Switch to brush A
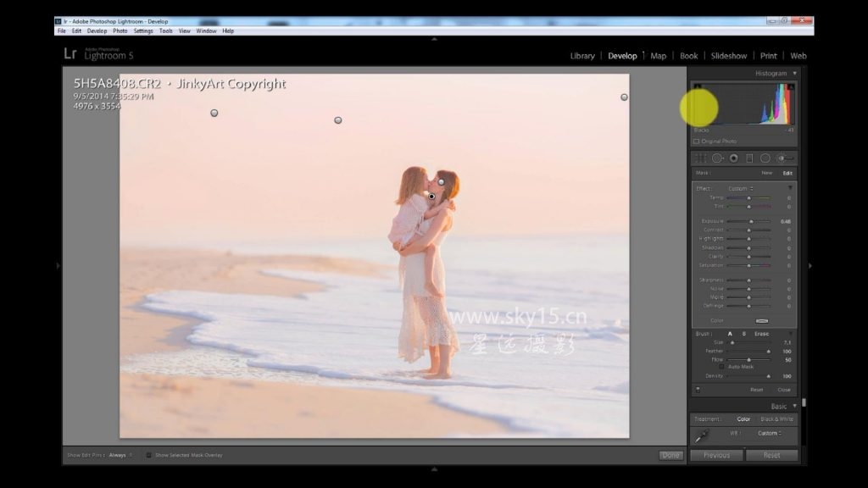Screen dimensions: 868x488 click(730, 334)
